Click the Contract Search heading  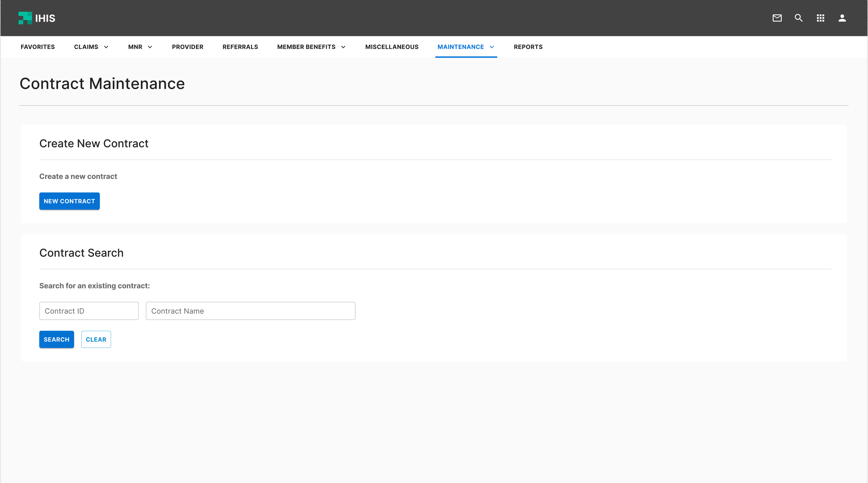pos(81,253)
